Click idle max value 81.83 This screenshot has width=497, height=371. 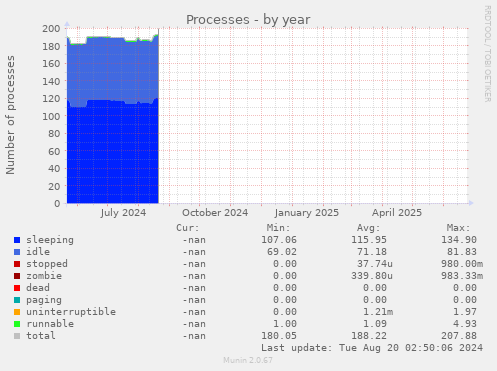click(x=462, y=252)
